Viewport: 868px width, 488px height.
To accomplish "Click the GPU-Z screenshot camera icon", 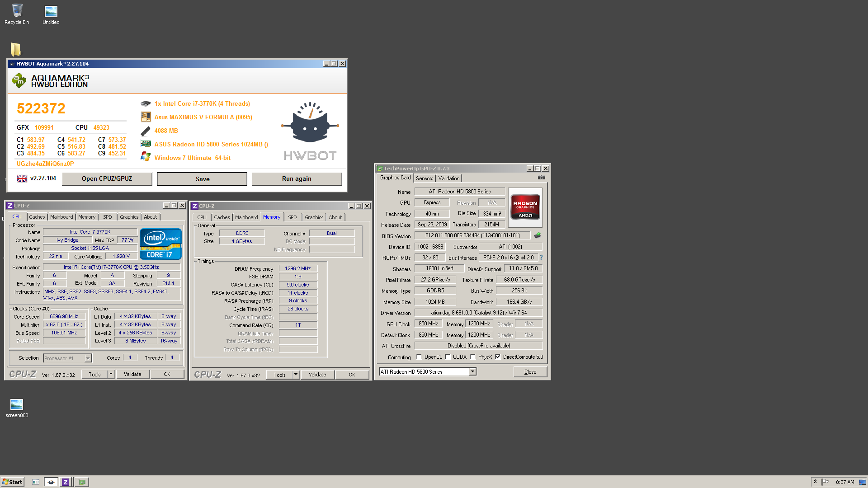I will pyautogui.click(x=541, y=178).
